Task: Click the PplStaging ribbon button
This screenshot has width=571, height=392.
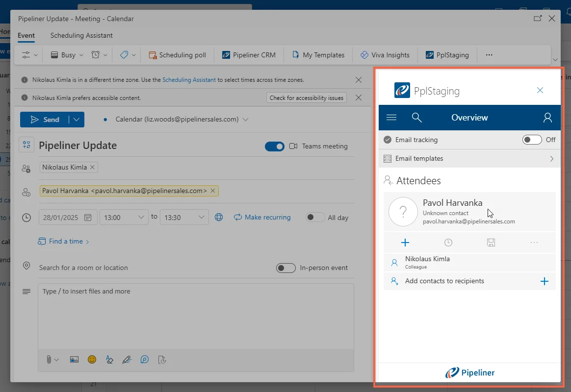Action: click(447, 55)
